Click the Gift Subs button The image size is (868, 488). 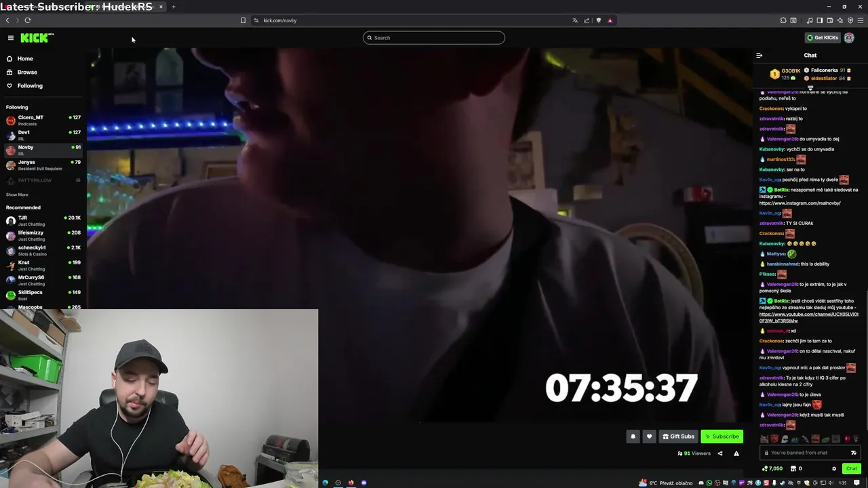tap(678, 436)
